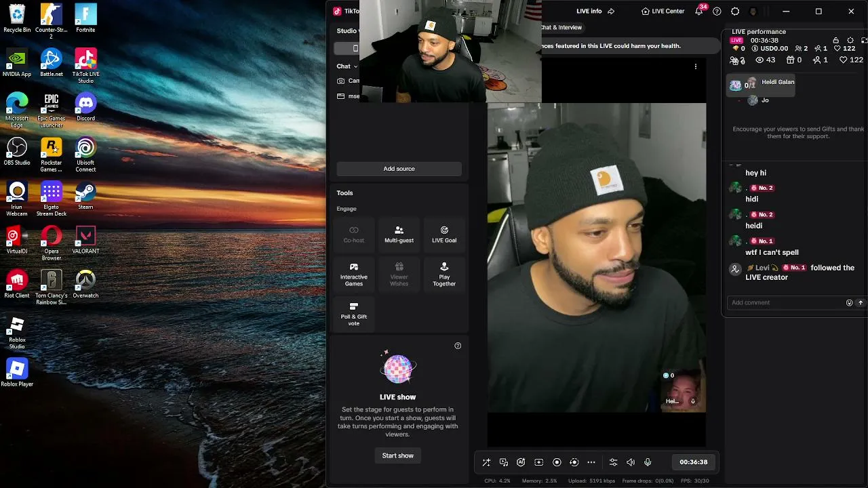Launch Overwatch desktop icon
Screen dimensions: 868x488
[x=85, y=284]
